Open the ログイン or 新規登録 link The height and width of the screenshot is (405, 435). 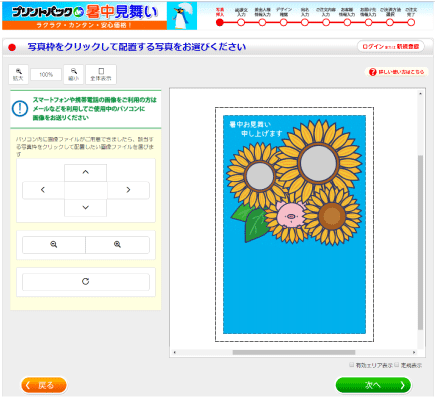pos(391,47)
